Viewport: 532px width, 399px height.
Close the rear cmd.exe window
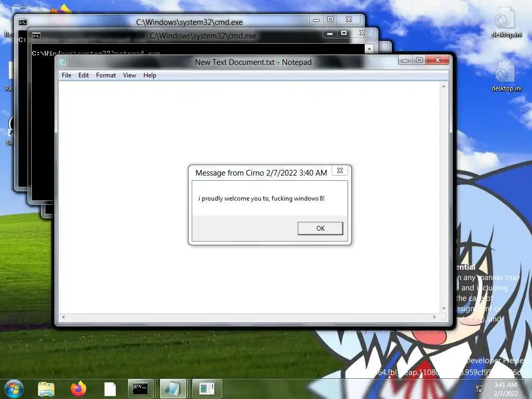pos(349,19)
